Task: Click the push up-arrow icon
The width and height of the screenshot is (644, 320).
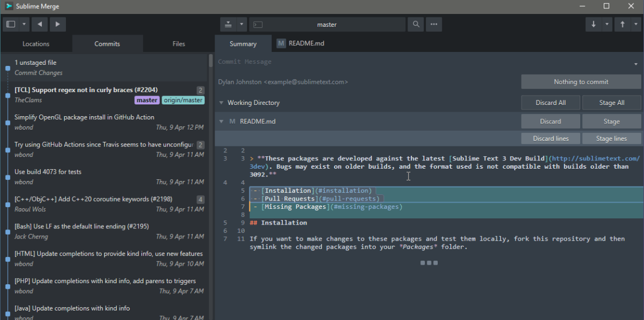Action: [x=622, y=25]
